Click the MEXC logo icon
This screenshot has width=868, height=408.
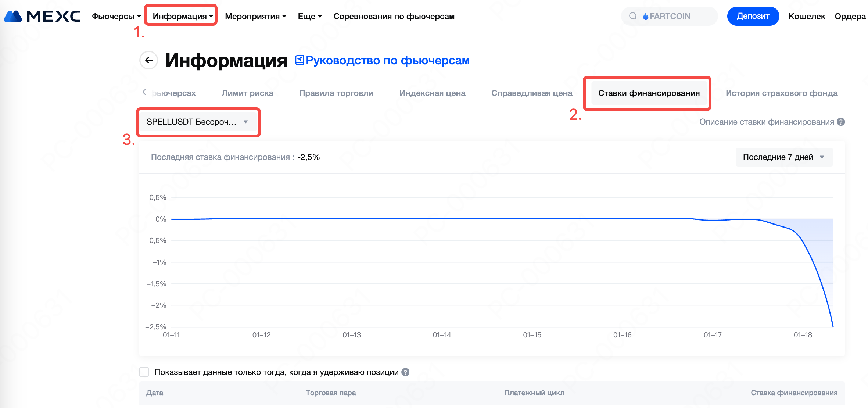13,16
